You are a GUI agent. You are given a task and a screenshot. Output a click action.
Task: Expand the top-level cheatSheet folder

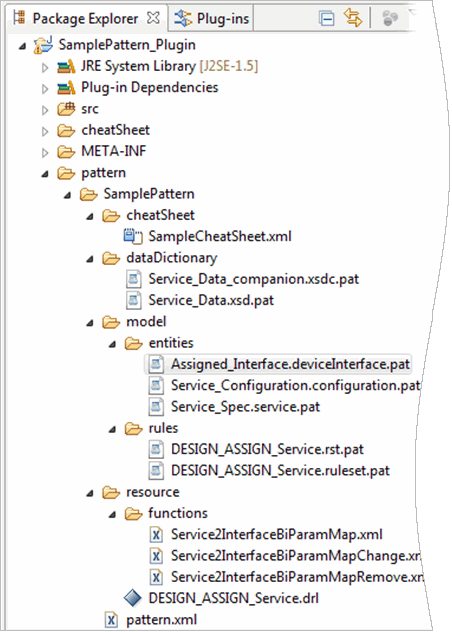pos(45,132)
